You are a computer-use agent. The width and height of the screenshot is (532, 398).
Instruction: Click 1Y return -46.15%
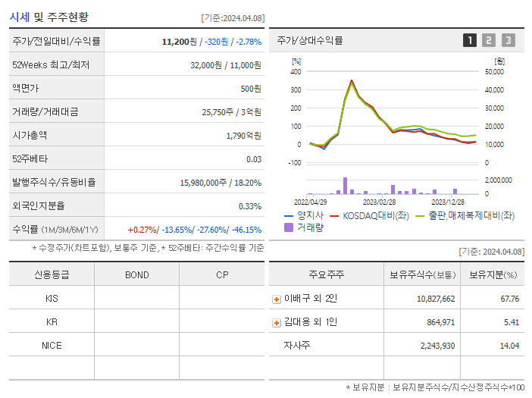point(246,230)
